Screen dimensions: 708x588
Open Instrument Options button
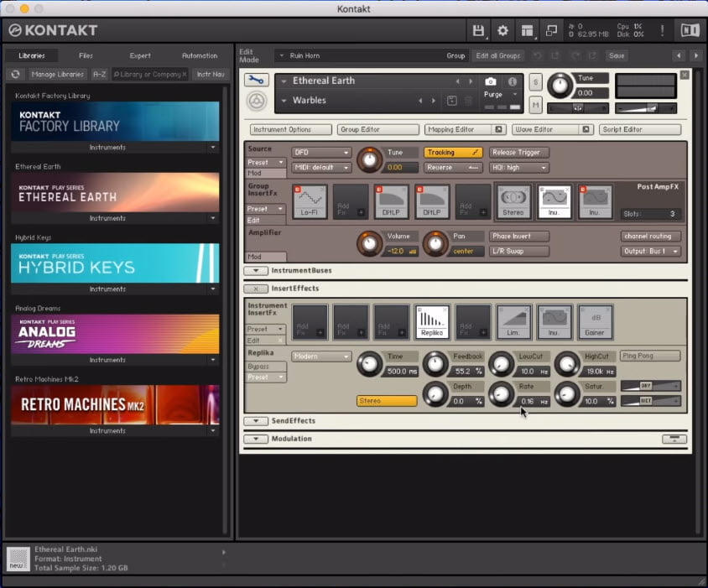pyautogui.click(x=291, y=130)
